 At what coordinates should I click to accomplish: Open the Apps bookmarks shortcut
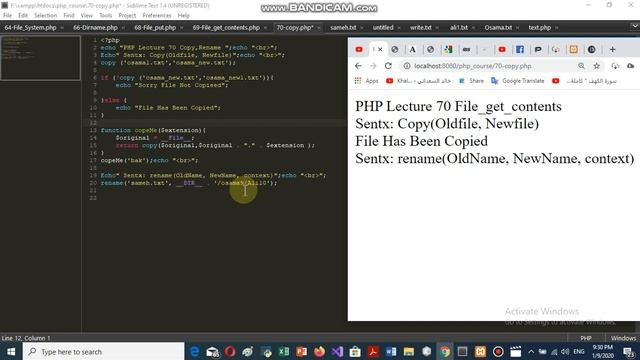pyautogui.click(x=367, y=81)
